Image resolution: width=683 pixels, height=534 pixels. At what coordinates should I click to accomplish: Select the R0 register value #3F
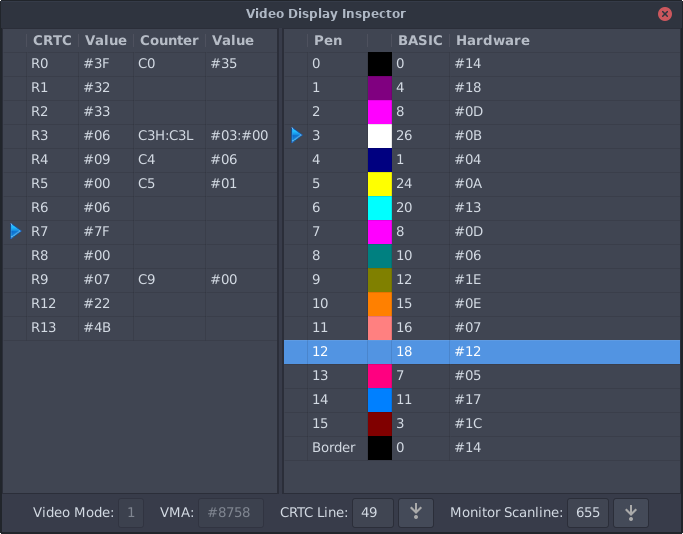coord(97,64)
